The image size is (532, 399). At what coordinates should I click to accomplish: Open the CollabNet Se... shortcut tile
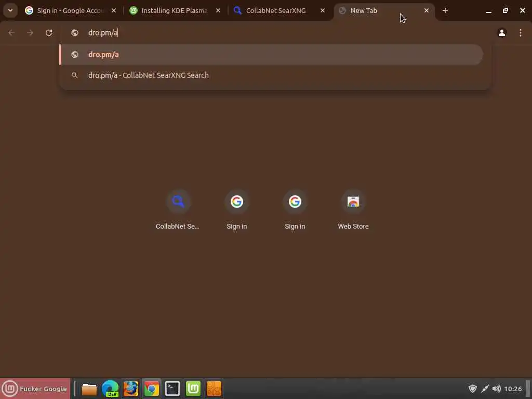(178, 209)
